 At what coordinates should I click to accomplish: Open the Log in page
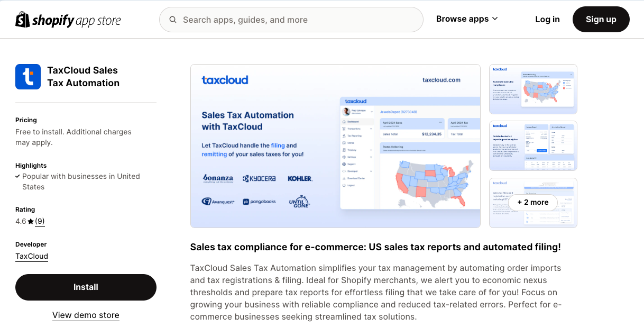pos(547,19)
